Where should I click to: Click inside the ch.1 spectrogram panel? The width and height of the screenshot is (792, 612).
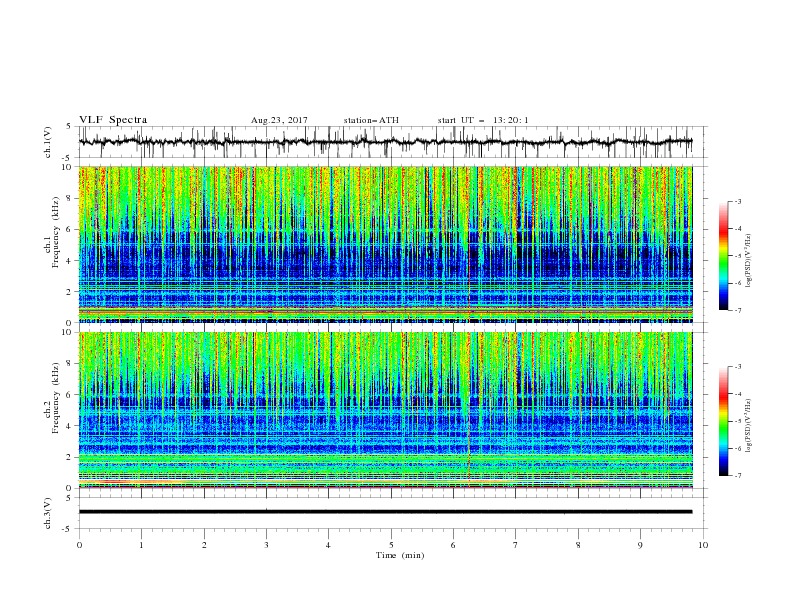point(385,244)
